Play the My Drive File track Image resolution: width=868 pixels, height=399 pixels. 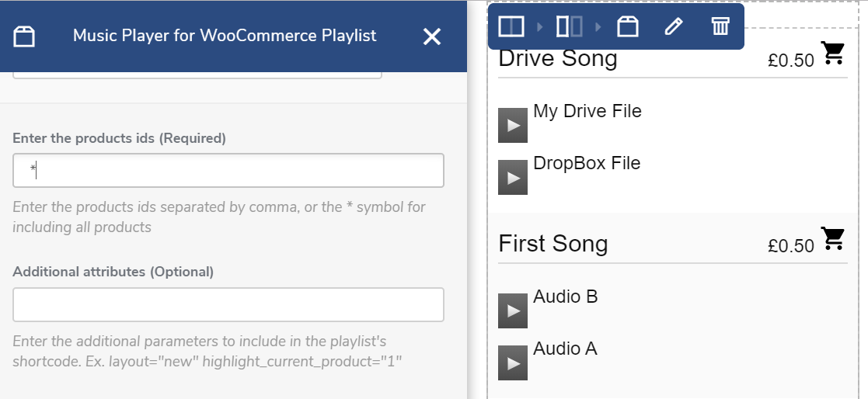tap(513, 125)
